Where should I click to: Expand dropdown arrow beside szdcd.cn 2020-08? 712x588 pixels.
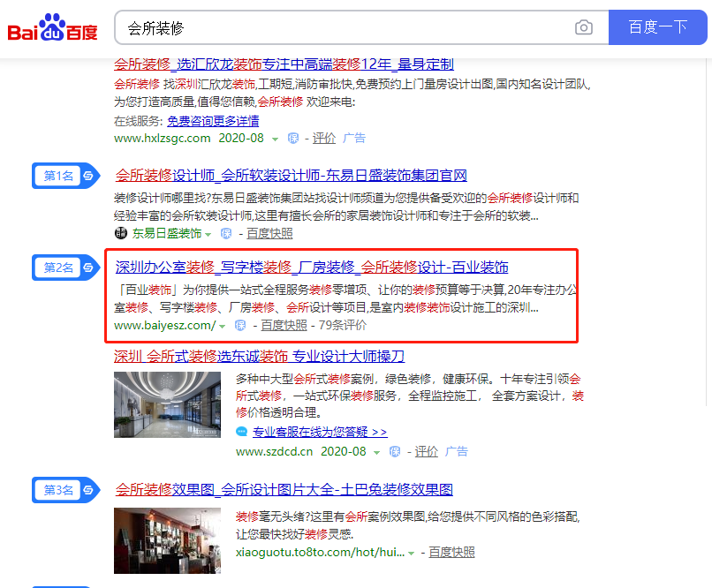click(376, 452)
